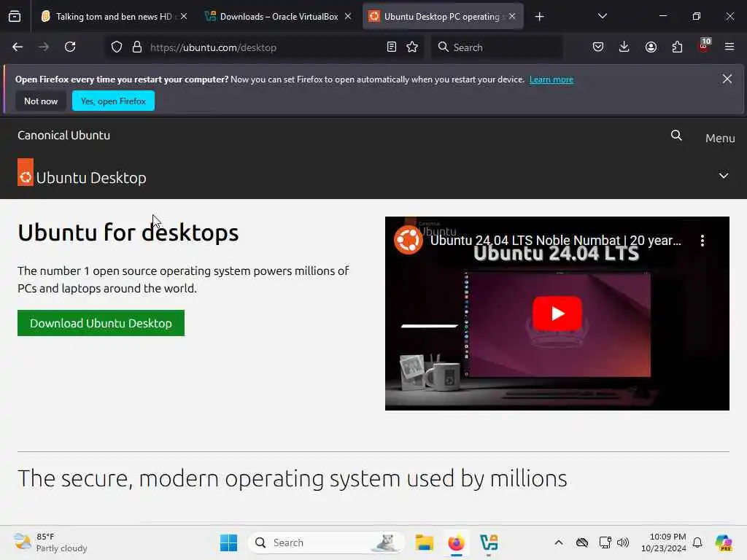Screen dimensions: 747x560
Task: Click the cloud sync tray icon
Action: (x=581, y=542)
